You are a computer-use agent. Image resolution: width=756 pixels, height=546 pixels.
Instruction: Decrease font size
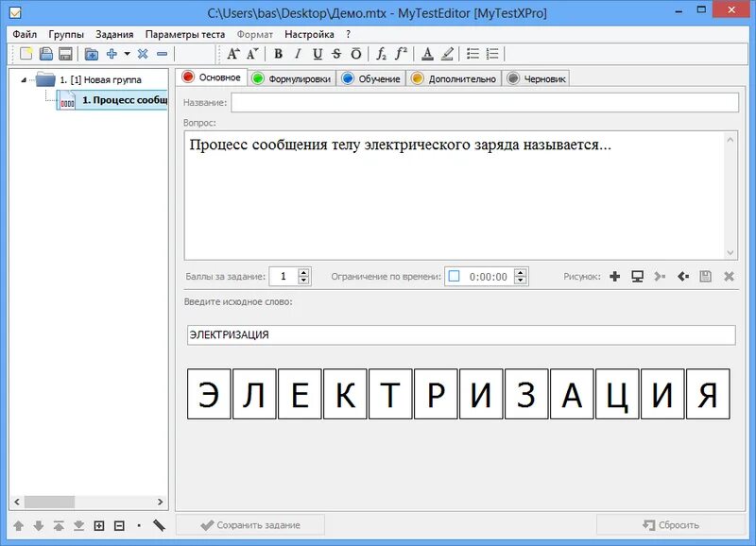252,54
